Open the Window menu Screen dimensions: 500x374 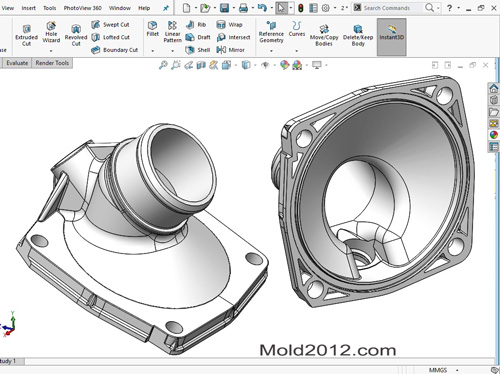(x=120, y=8)
